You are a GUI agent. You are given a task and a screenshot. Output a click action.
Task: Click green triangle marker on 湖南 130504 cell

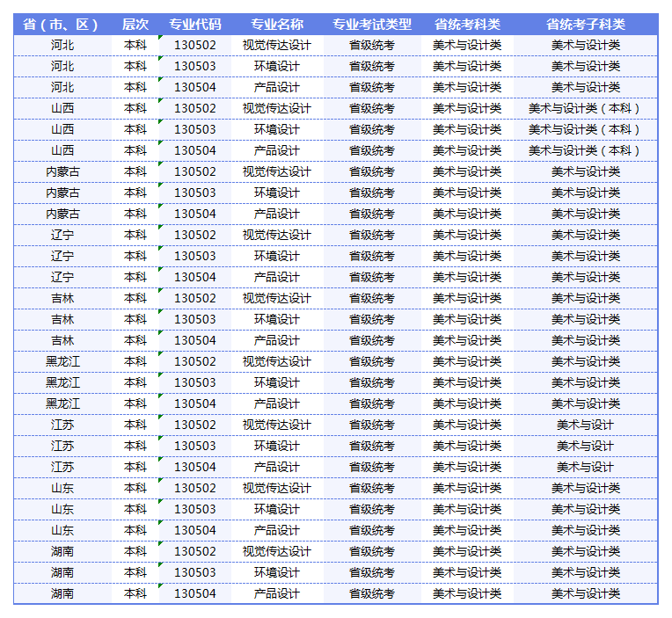(x=161, y=587)
